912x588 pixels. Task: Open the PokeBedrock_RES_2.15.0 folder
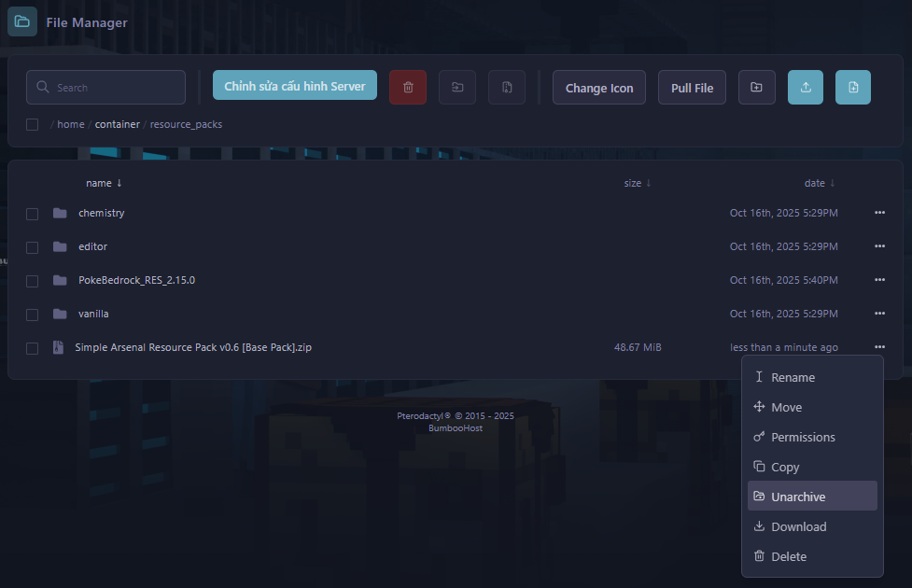point(136,280)
